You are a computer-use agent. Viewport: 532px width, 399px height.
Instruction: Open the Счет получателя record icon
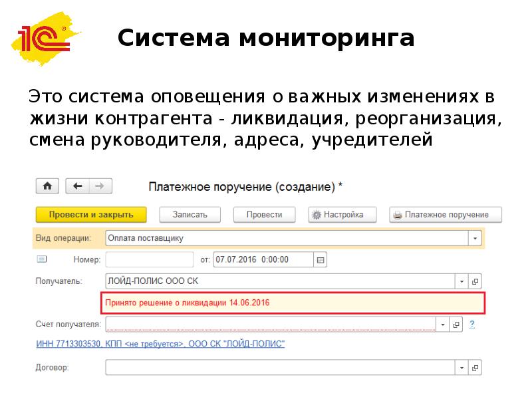456,325
